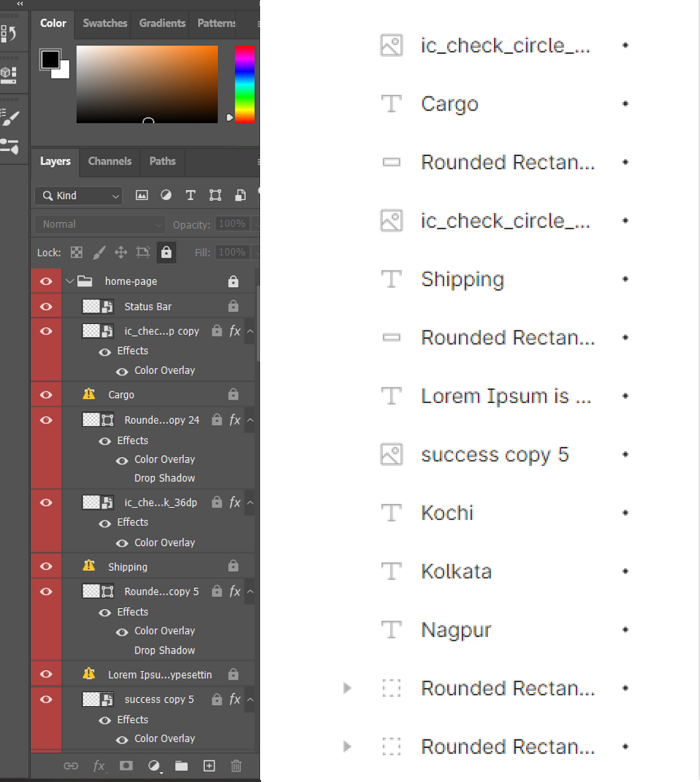Toggle visibility of the Cargo layer
The image size is (700, 782).
[x=45, y=394]
